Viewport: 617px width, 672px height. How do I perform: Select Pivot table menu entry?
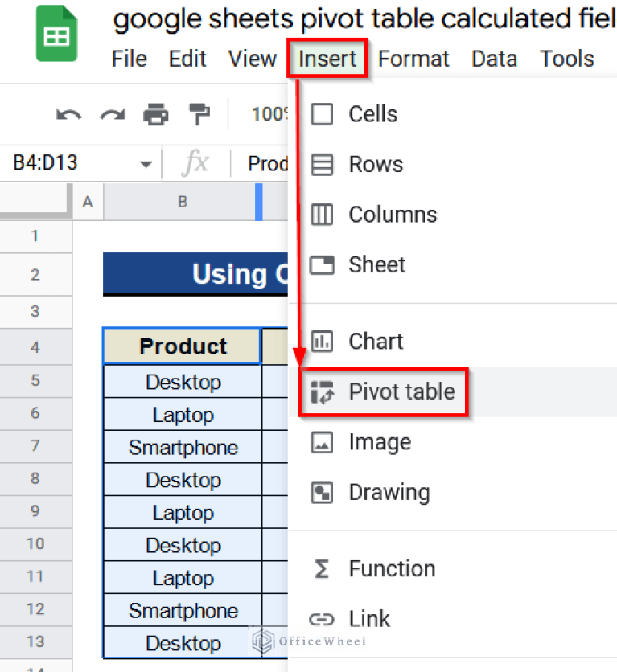(x=453, y=391)
